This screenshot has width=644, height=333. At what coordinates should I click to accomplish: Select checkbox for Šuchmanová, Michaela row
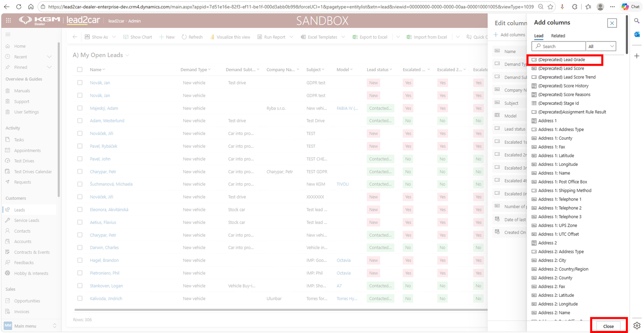coord(80,184)
